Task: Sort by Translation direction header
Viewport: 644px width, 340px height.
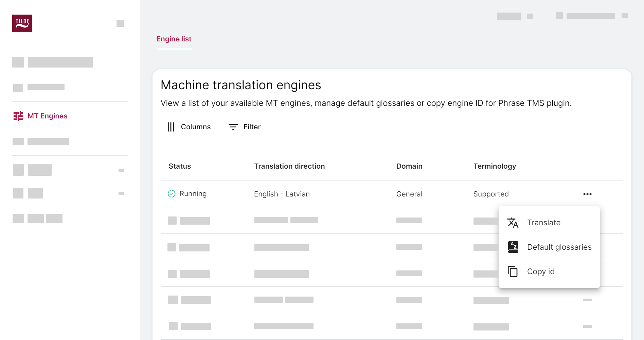Action: (289, 166)
